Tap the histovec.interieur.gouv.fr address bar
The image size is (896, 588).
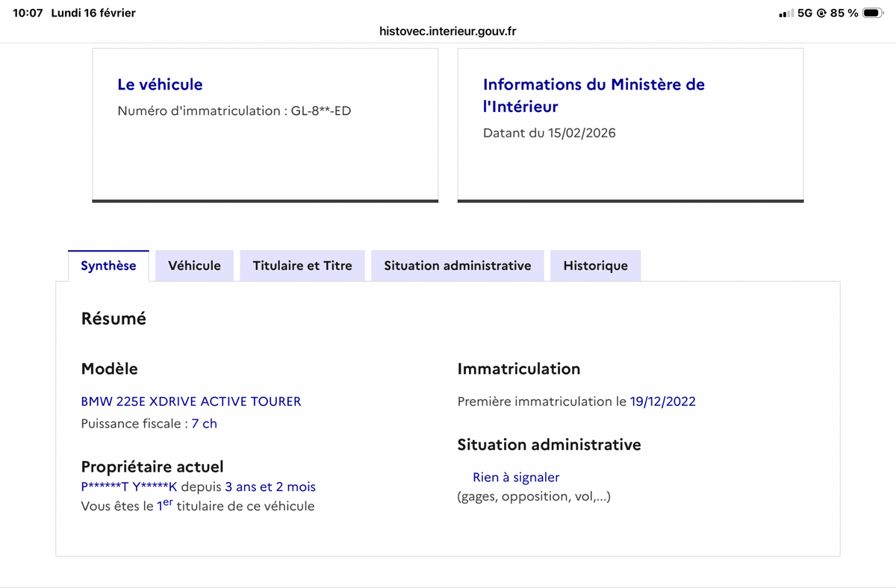[x=448, y=31]
